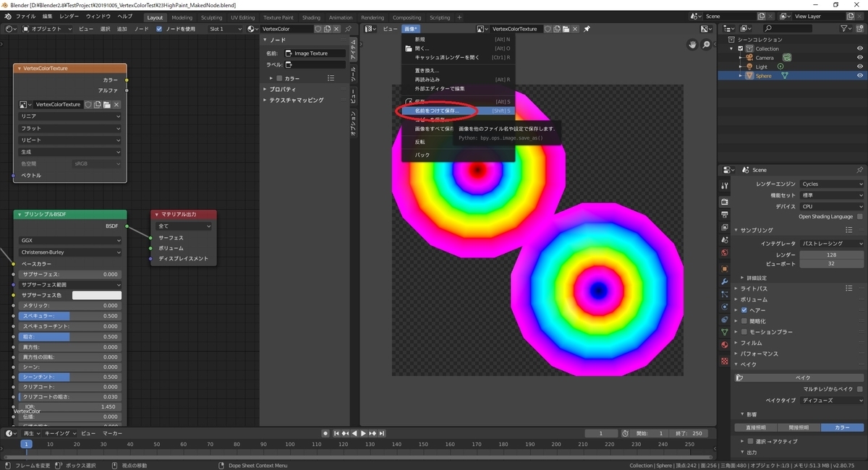The image size is (868, 470).
Task: Click the new collection icon in outliner
Action: pyautogui.click(x=861, y=28)
